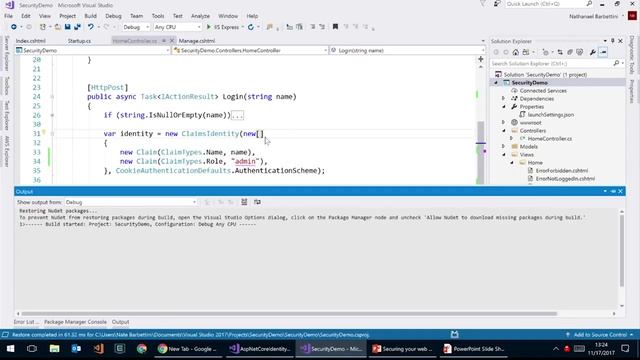Switch to the Manage.cshtml tab
Image resolution: width=640 pixels, height=360 pixels.
click(197, 41)
